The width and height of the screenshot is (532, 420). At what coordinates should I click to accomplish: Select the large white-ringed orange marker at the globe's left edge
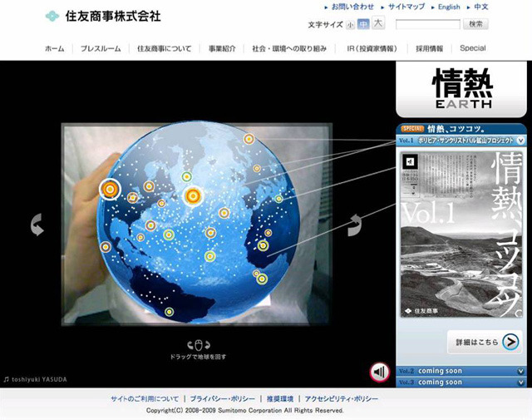click(110, 189)
